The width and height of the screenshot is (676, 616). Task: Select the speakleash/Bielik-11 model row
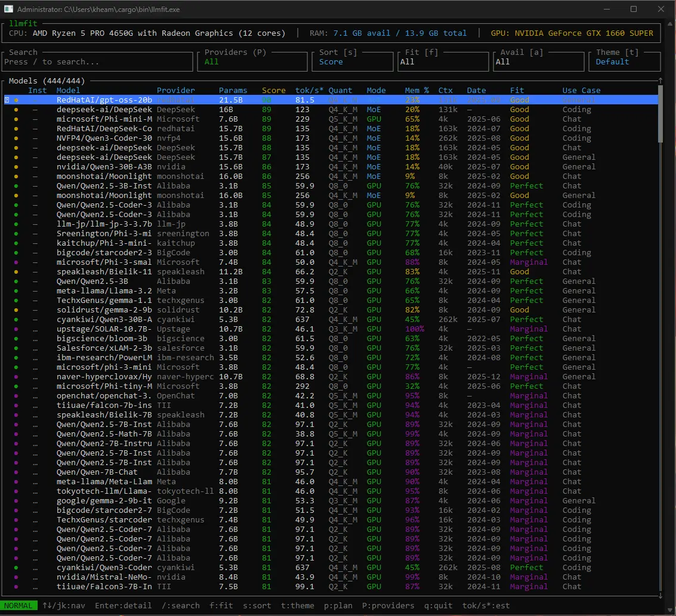331,272
